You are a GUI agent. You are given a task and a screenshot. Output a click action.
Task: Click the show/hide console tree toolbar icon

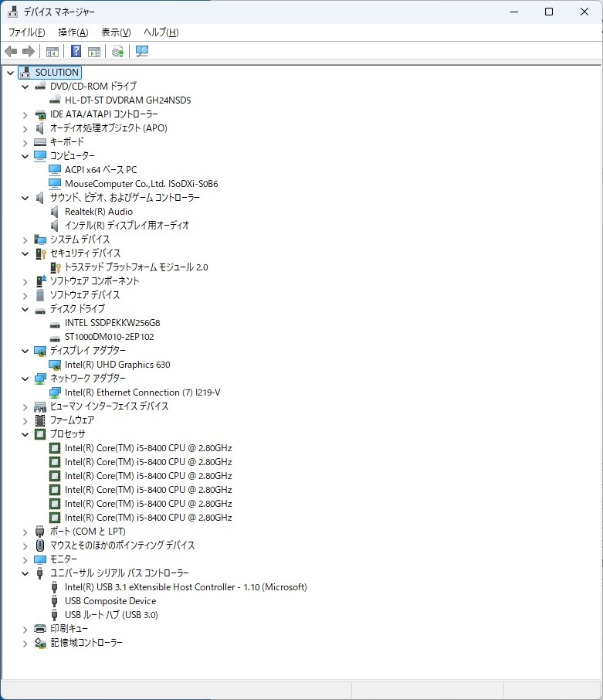click(x=53, y=52)
